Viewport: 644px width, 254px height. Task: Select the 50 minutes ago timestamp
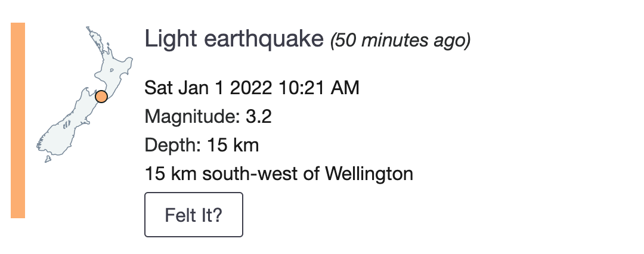(x=401, y=41)
